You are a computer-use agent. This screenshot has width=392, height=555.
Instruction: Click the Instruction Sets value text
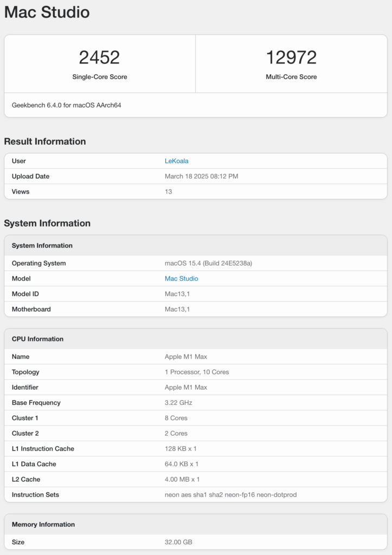click(x=230, y=494)
